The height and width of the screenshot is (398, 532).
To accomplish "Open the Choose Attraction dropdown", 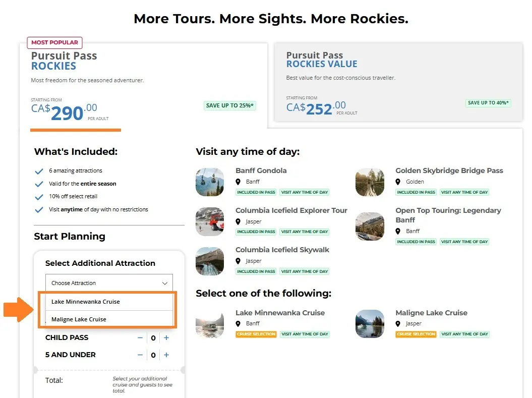I will pos(109,283).
